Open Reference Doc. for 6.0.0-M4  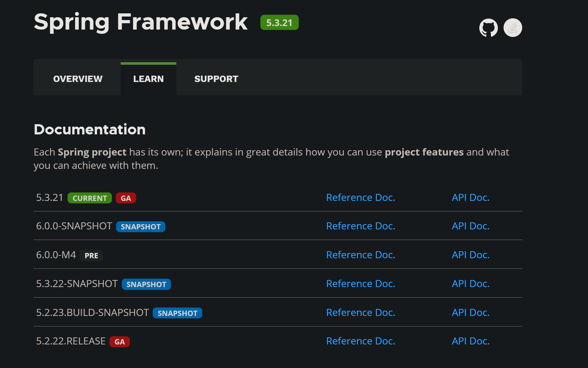point(361,255)
